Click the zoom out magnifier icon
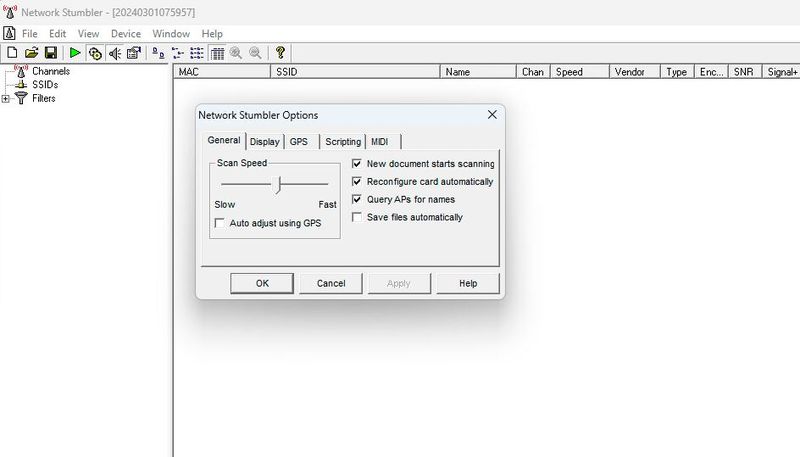 click(255, 53)
